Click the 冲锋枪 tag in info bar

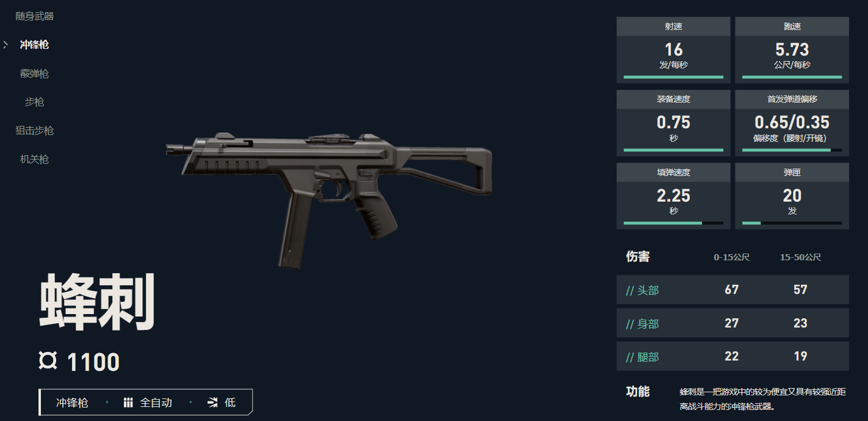coord(72,403)
